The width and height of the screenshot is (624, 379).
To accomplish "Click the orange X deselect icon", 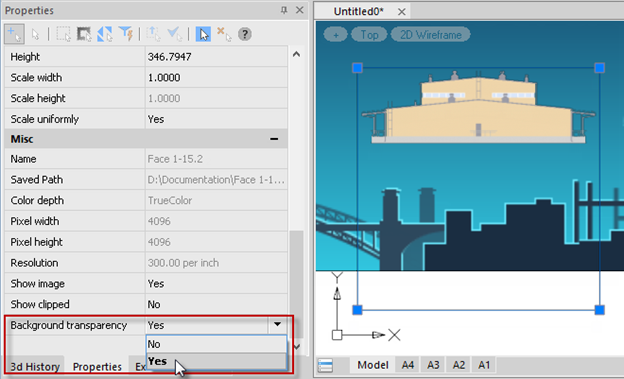I will [x=224, y=34].
